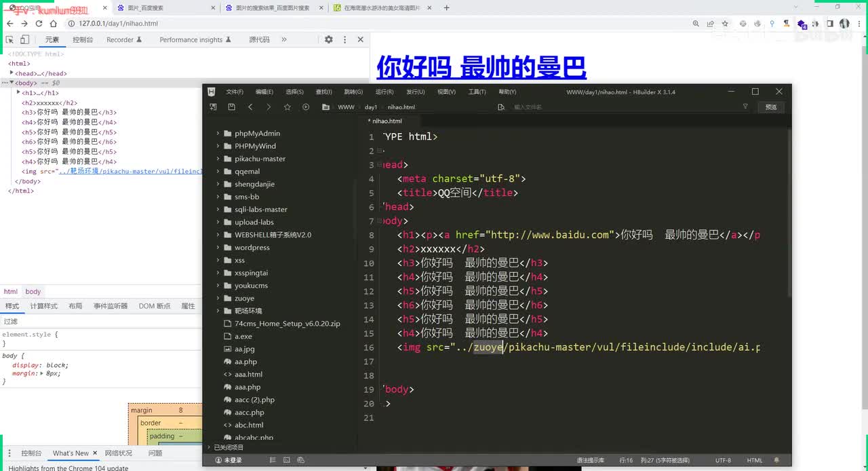This screenshot has width=868, height=471.
Task: Open HBuilder 文件(F) menu
Action: (235, 92)
